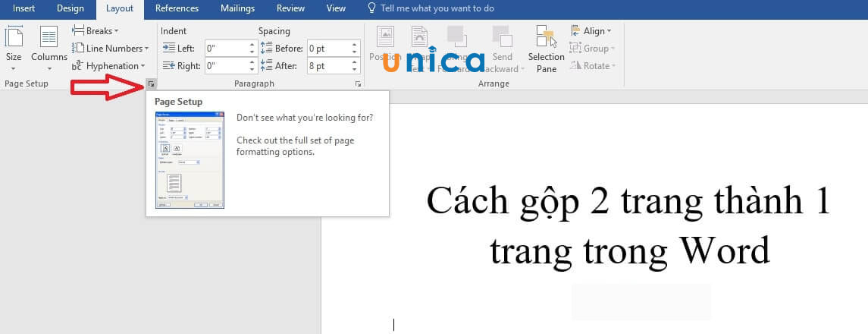Increase the Indent Left value with the stepper
The height and width of the screenshot is (334, 868).
pos(252,45)
